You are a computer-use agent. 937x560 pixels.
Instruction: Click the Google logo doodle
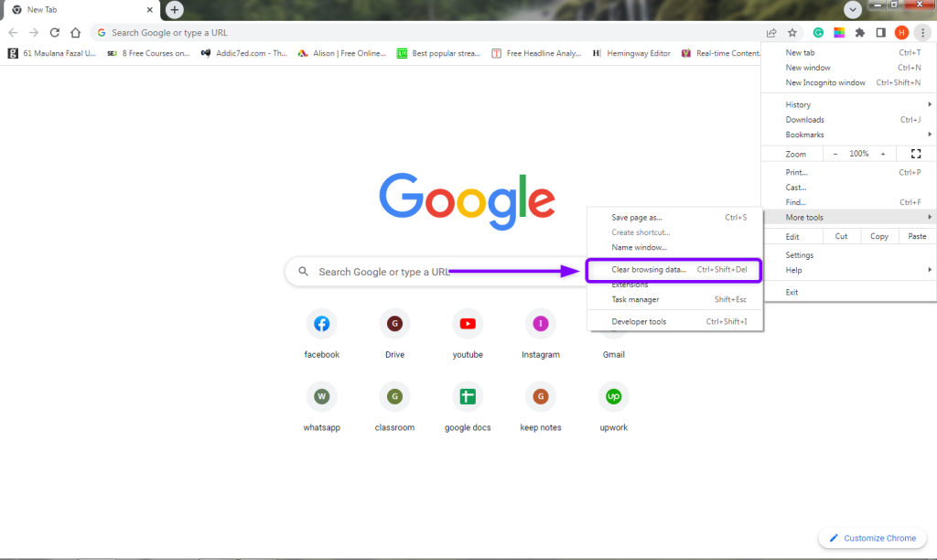468,201
